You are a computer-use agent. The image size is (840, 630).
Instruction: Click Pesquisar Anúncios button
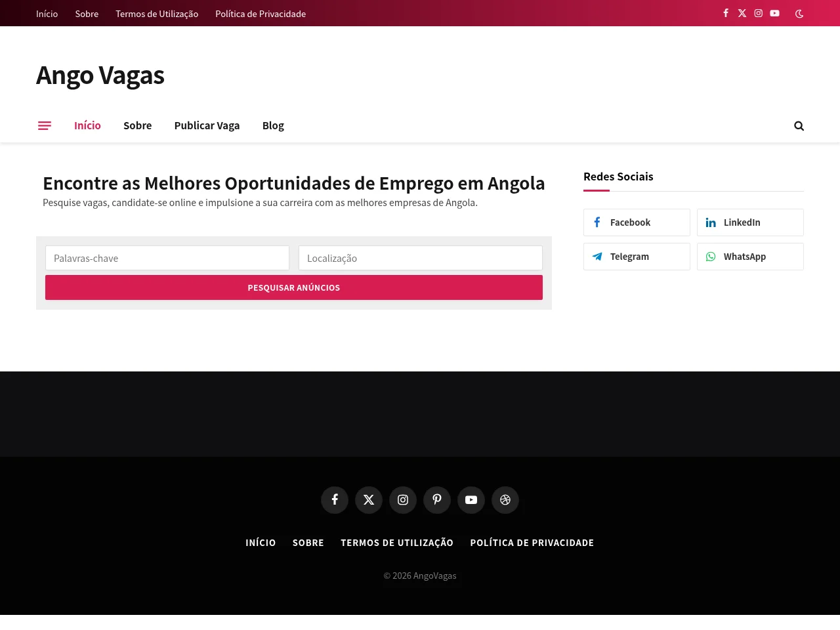click(294, 287)
